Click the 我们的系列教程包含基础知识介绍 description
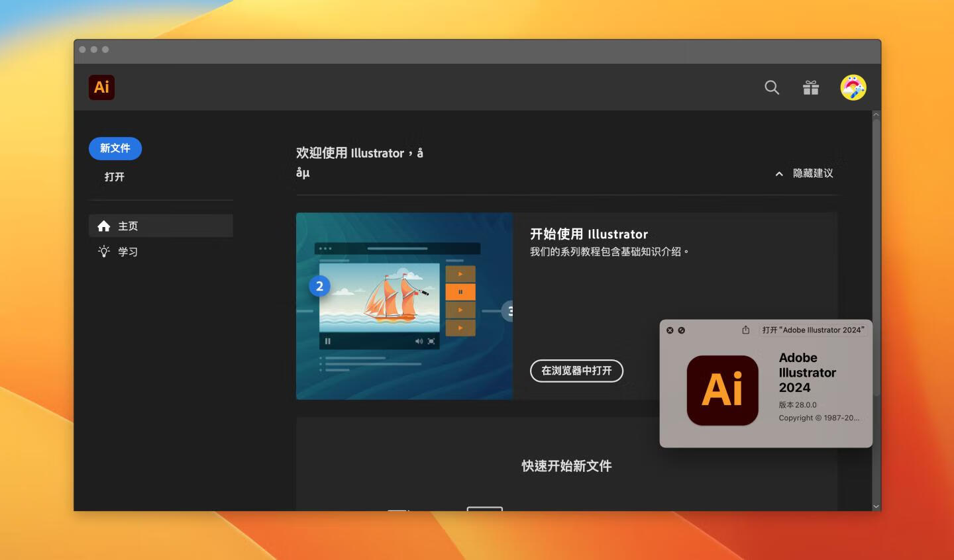This screenshot has height=560, width=954. [x=609, y=252]
